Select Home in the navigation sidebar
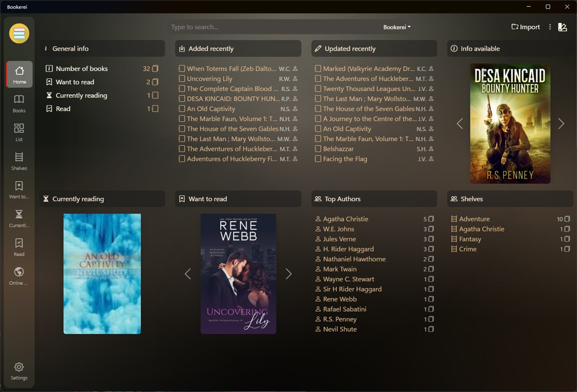The image size is (577, 392). 18,74
